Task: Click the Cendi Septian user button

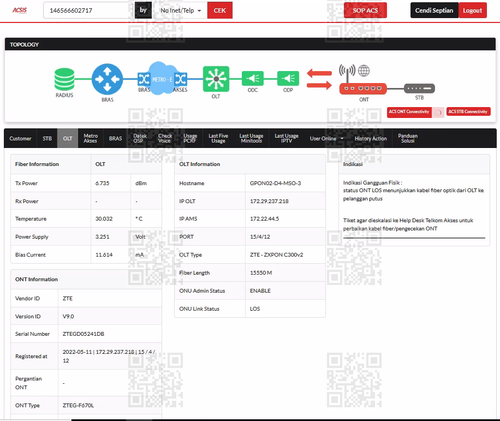Action: click(x=434, y=10)
